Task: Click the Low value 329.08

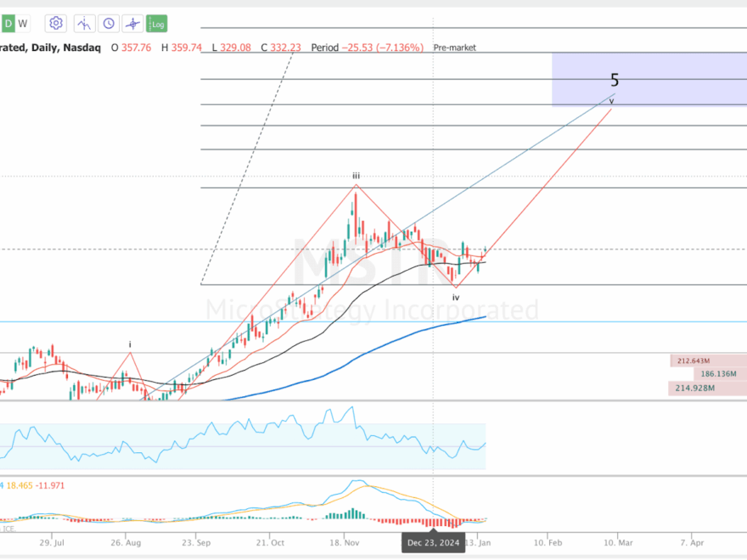Action: coord(235,48)
